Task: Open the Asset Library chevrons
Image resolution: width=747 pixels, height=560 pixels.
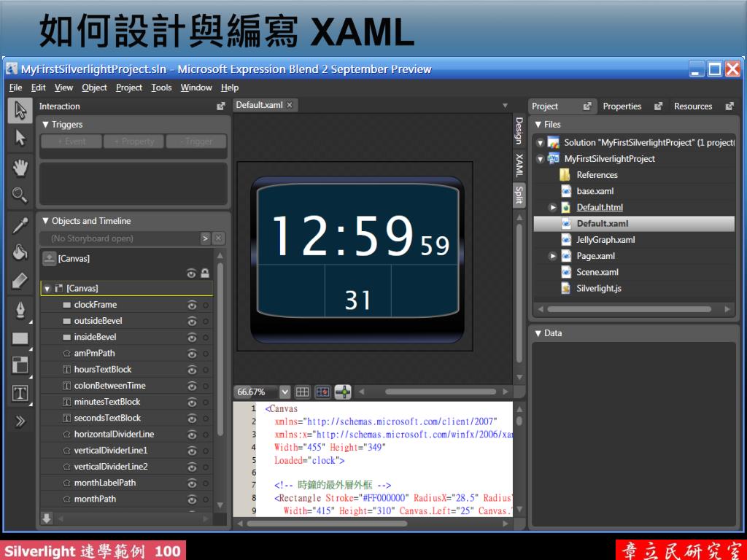Action: pos(20,421)
